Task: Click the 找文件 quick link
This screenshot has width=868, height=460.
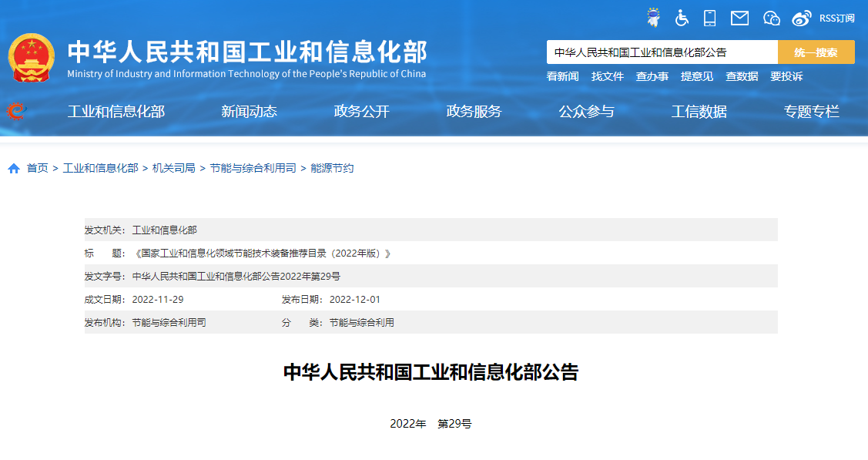Action: coord(607,76)
